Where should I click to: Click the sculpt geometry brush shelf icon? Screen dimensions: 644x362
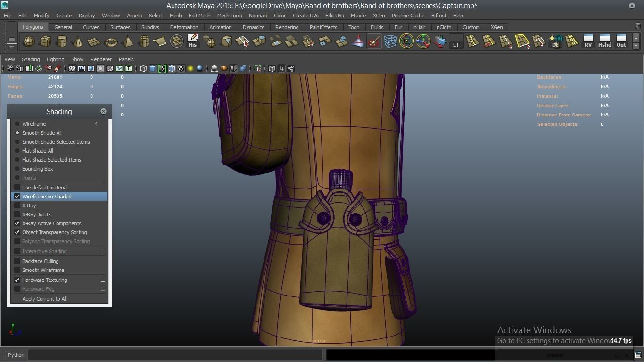(x=374, y=41)
